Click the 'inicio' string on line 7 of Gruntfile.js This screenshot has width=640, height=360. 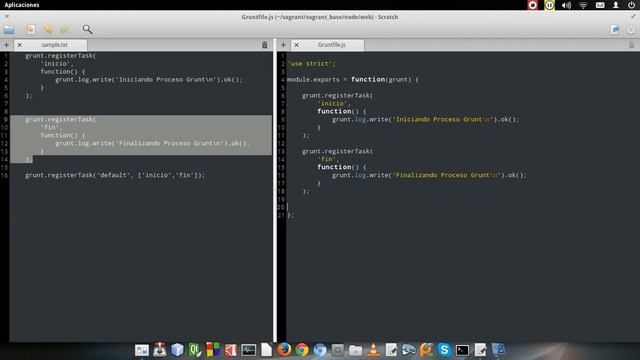click(333, 104)
